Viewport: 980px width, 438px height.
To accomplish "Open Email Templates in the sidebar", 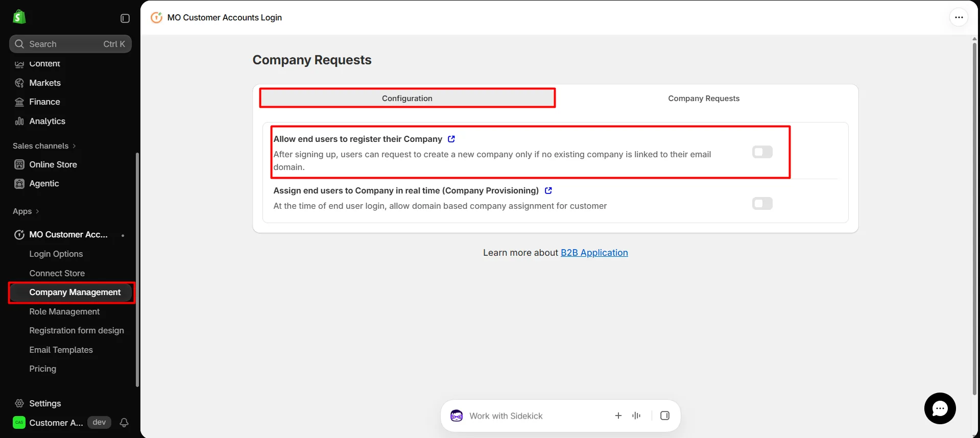I will [61, 350].
